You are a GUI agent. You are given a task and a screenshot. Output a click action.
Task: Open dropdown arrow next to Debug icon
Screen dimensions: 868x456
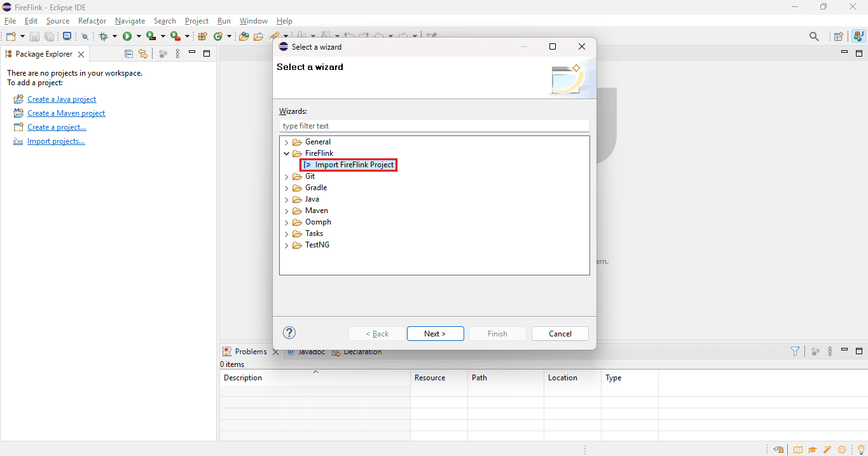(x=114, y=37)
